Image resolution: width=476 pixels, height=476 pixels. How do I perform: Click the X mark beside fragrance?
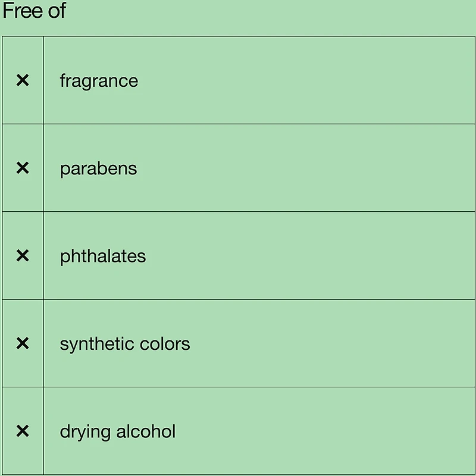click(23, 80)
